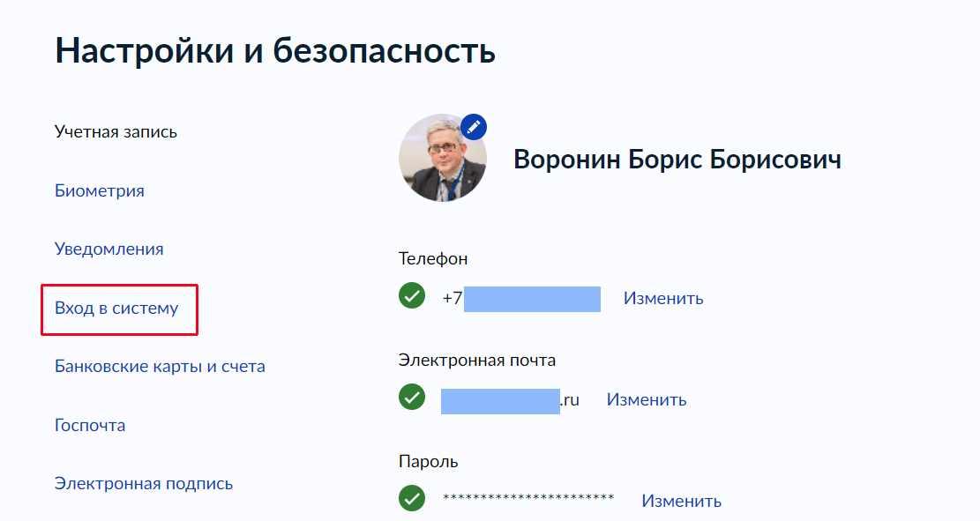The height and width of the screenshot is (521, 980).
Task: Click Изменить next to the email address
Action: pyautogui.click(x=647, y=399)
